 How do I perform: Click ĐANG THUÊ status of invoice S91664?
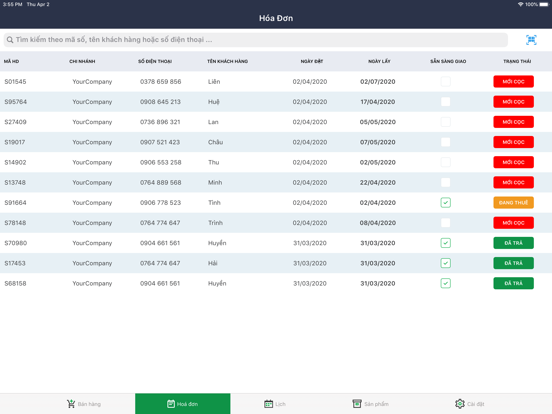tap(513, 203)
